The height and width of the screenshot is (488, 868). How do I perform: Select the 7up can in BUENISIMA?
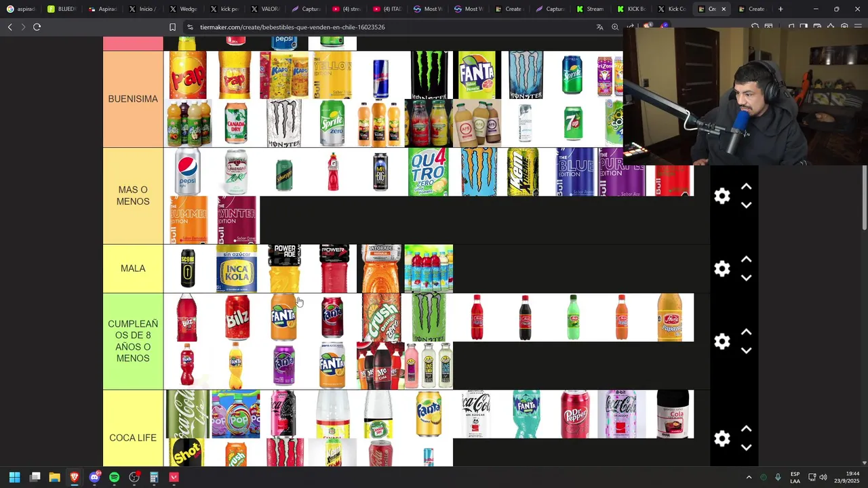tap(573, 123)
